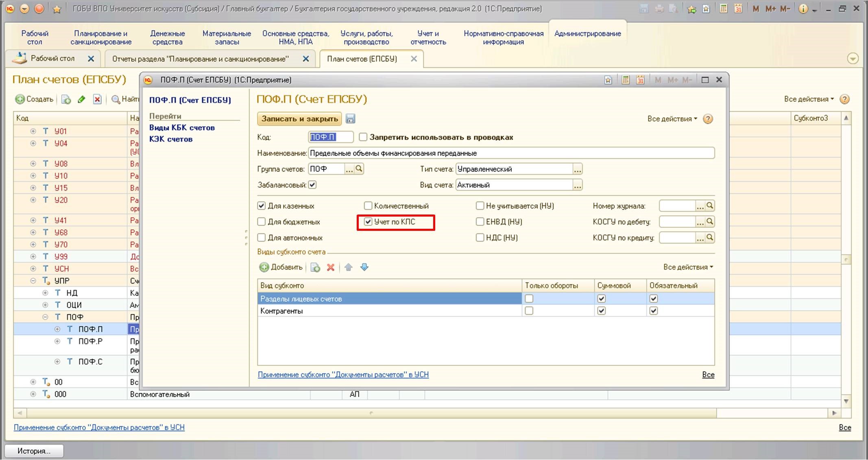
Task: Click the edit pencil icon in list toolbar
Action: pyautogui.click(x=81, y=99)
